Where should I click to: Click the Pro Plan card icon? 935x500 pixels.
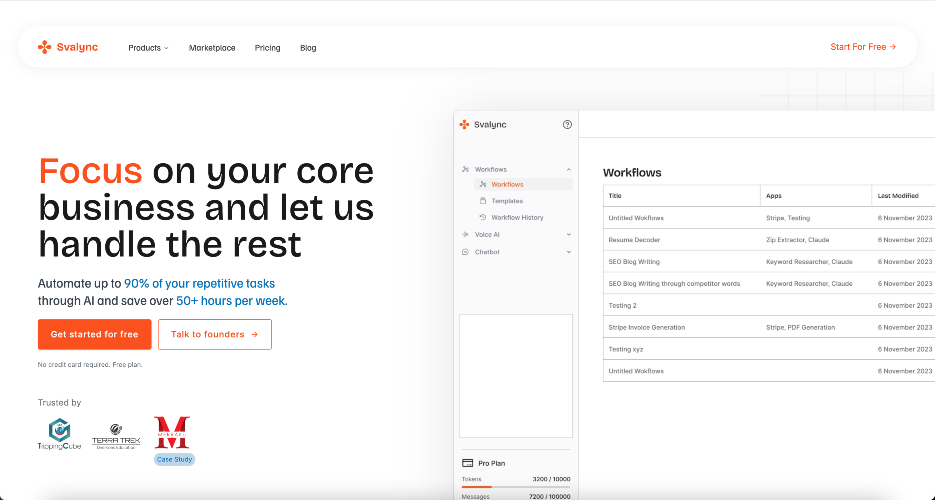[x=468, y=463]
